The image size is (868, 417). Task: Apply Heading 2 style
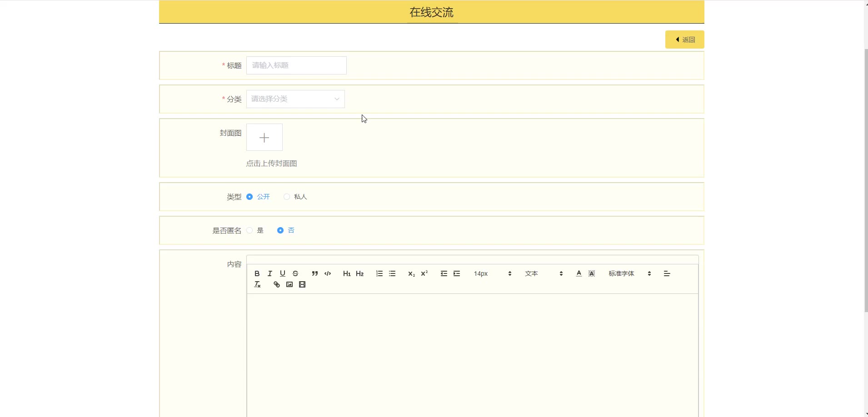click(x=359, y=273)
